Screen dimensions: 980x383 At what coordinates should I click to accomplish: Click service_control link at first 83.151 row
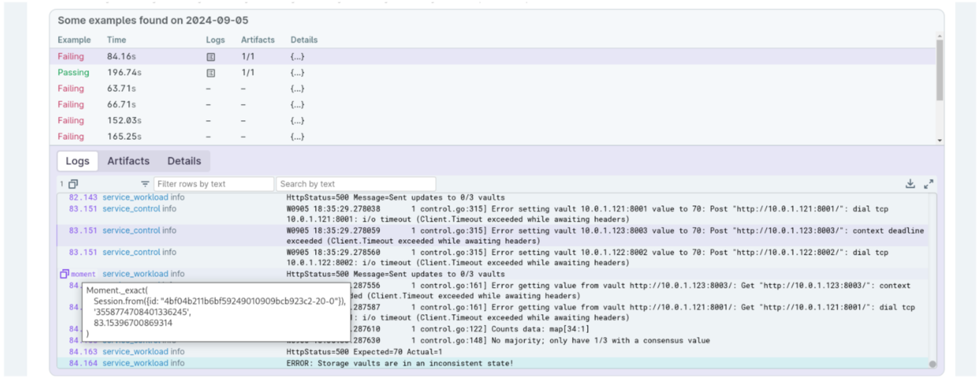[x=132, y=209]
